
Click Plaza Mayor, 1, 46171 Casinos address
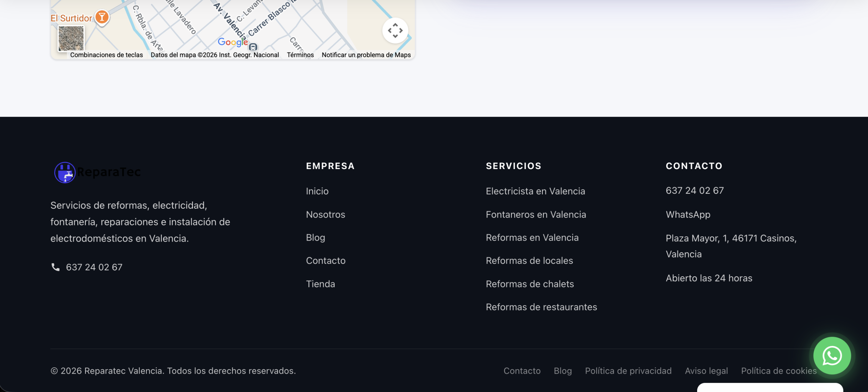[x=731, y=246]
